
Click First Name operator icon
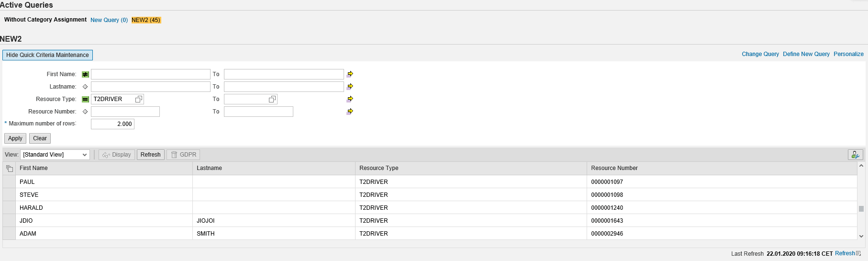(85, 74)
